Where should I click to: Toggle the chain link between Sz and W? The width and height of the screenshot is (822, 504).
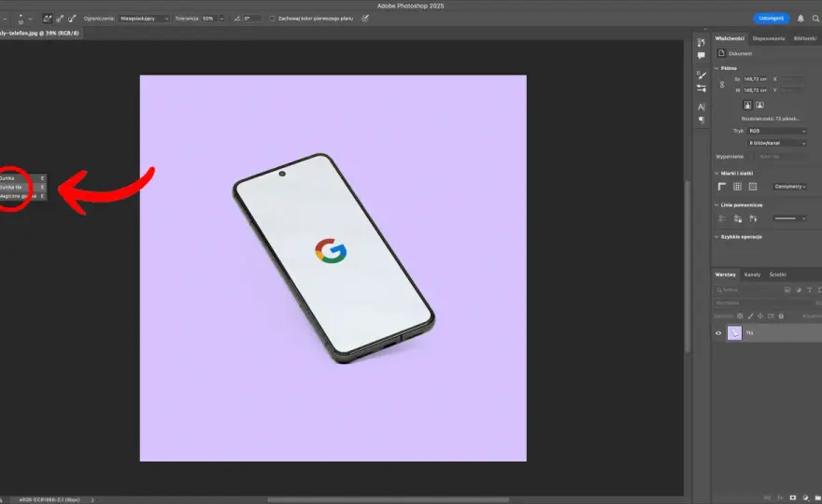(x=722, y=84)
